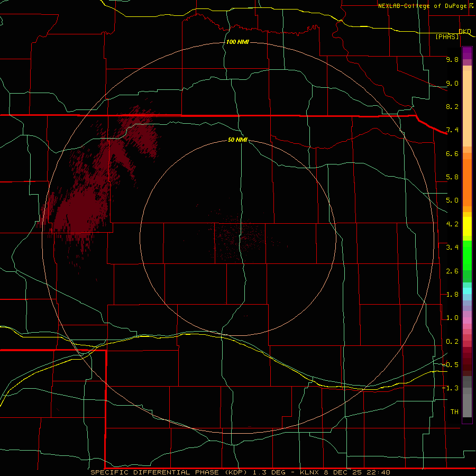Image resolution: width=476 pixels, height=476 pixels.
Task: Pick the bright green color bar segment
Action: [x=467, y=255]
